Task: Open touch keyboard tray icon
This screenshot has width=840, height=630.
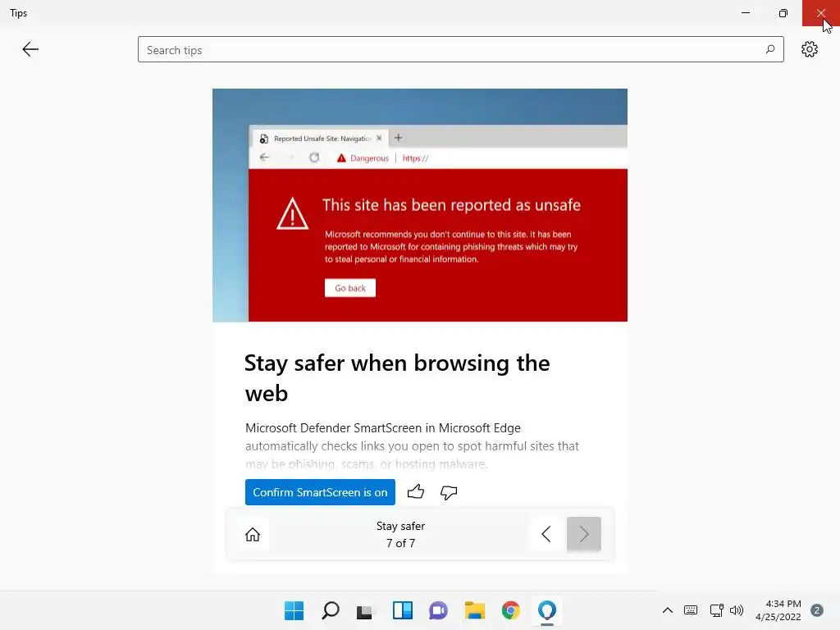Action: click(691, 610)
